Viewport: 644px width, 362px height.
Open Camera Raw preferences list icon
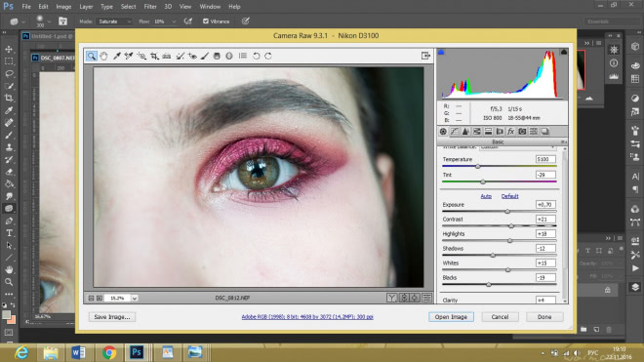pos(243,56)
